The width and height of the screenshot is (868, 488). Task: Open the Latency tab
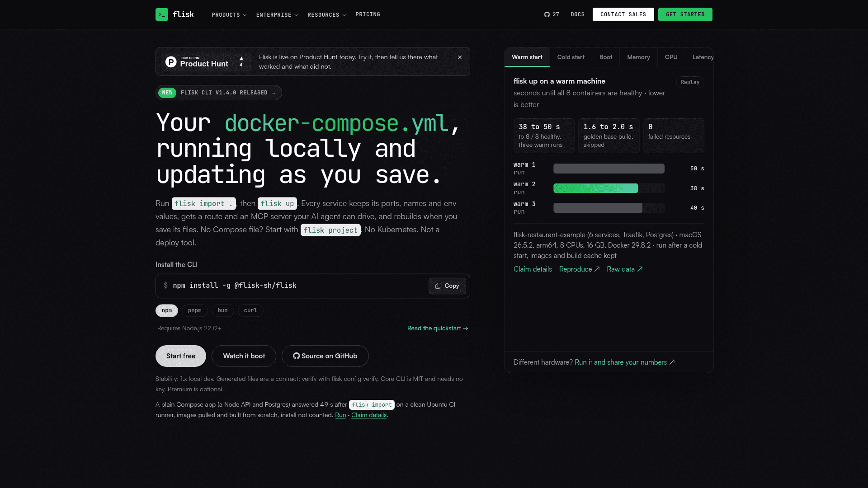pyautogui.click(x=700, y=57)
